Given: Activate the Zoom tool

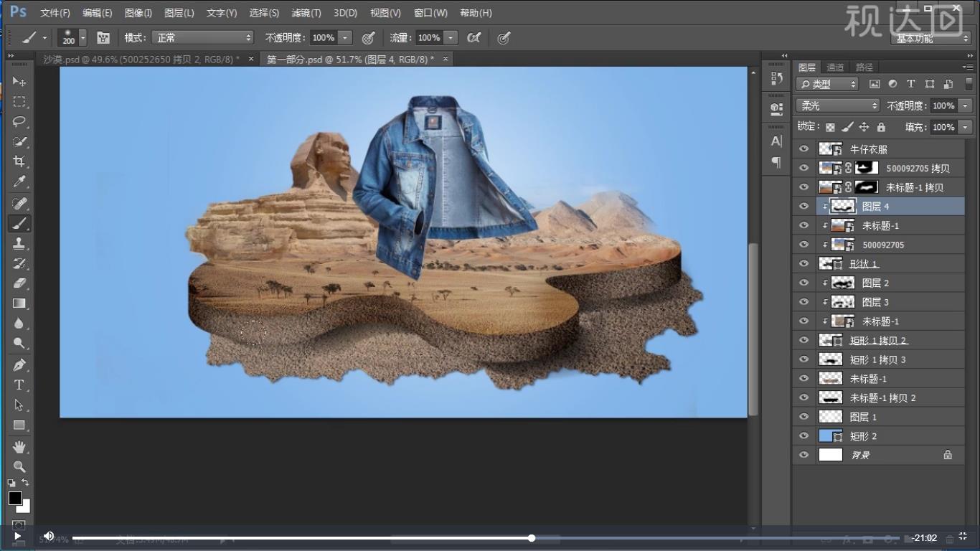Looking at the screenshot, I should (19, 466).
